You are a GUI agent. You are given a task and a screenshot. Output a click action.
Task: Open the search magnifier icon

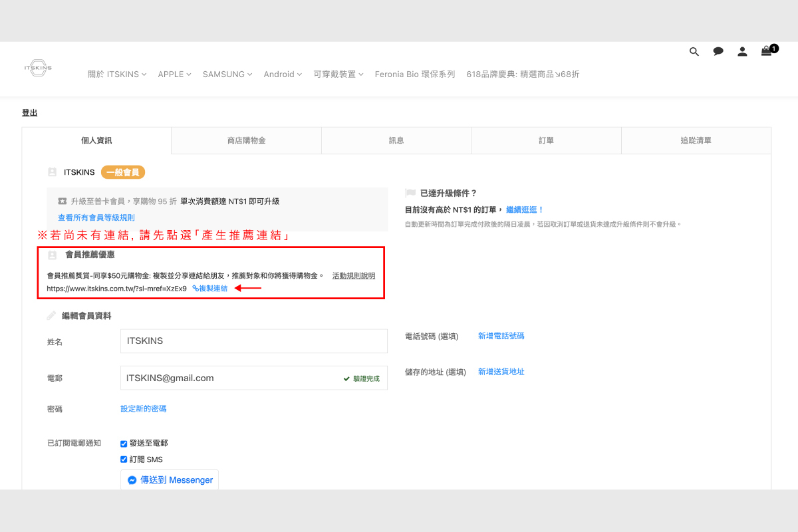click(x=694, y=51)
